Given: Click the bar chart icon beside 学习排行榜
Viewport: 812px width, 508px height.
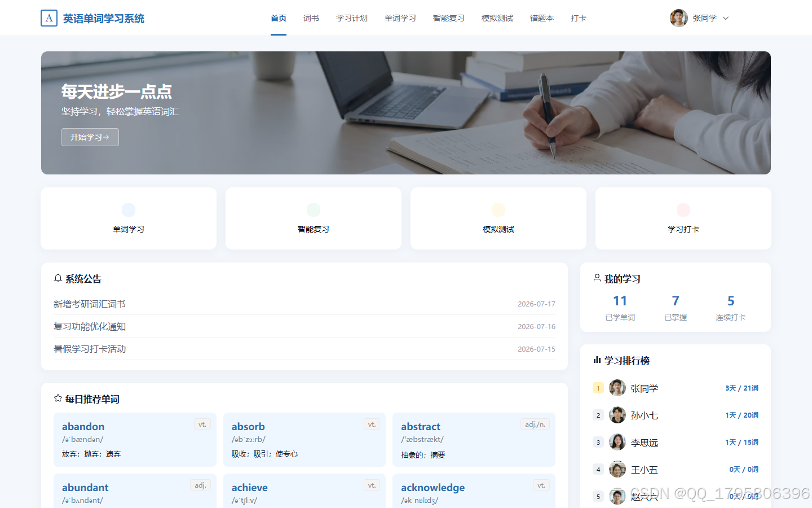Looking at the screenshot, I should pyautogui.click(x=597, y=360).
